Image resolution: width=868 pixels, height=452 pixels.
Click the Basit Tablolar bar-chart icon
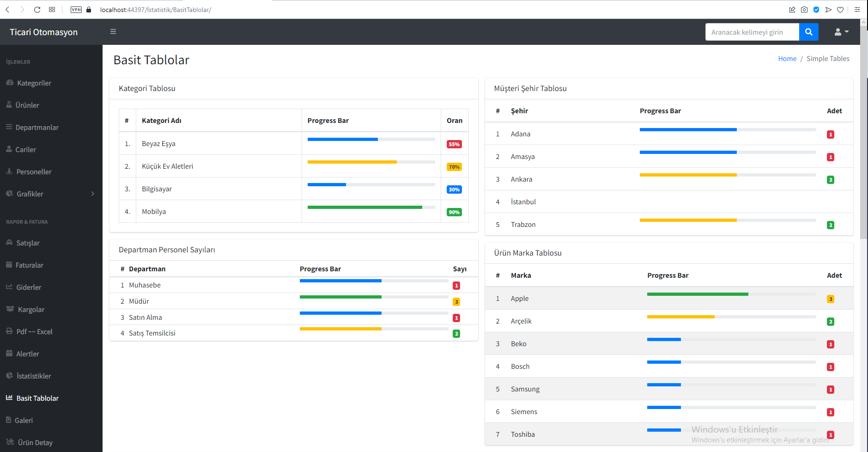point(9,398)
